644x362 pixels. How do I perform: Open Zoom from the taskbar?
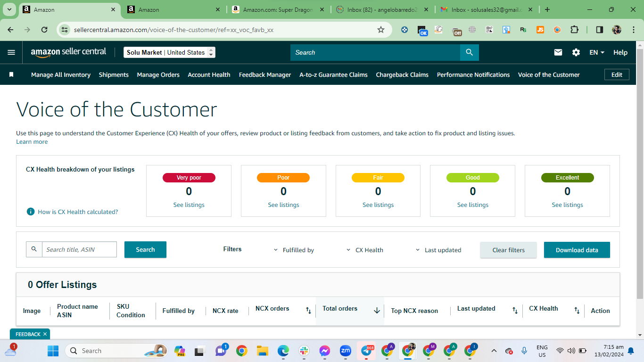(x=346, y=351)
